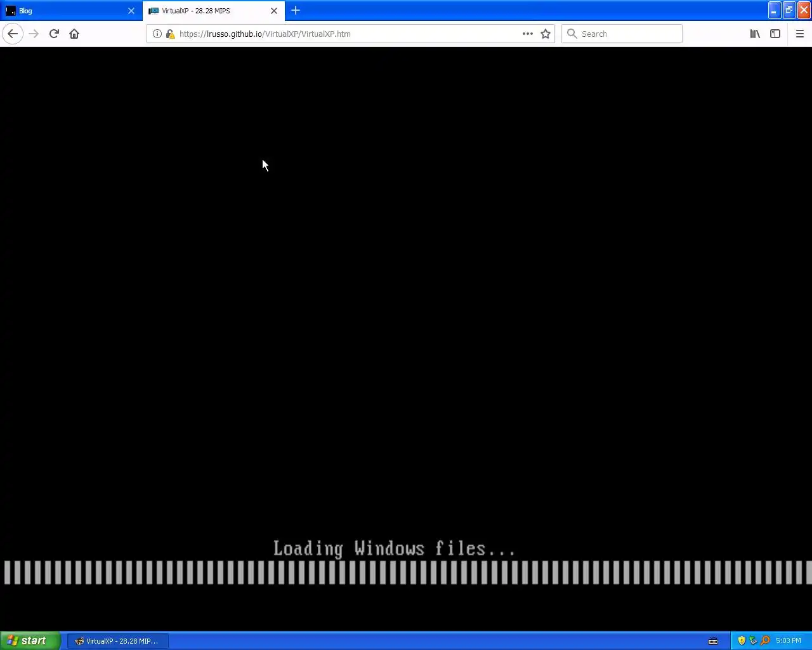Click the magnifier icon in Search box
The height and width of the screenshot is (650, 812).
pyautogui.click(x=572, y=34)
